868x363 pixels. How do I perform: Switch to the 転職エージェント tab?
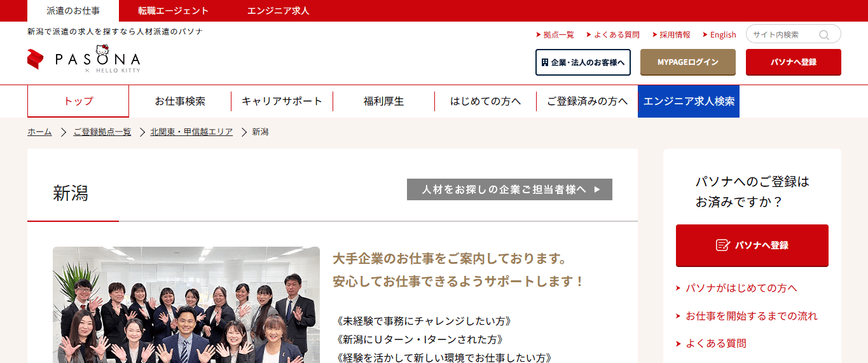173,11
